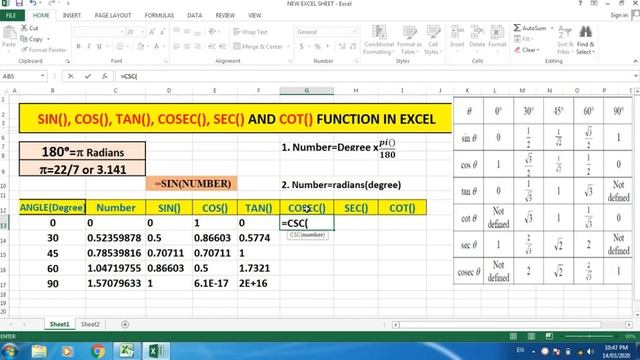The height and width of the screenshot is (360, 640).
Task: Toggle italic formatting
Action: pyautogui.click(x=89, y=47)
